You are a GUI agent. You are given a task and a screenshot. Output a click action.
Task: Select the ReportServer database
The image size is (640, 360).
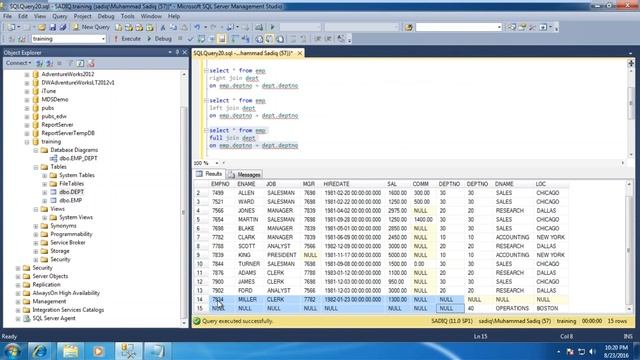coord(57,125)
